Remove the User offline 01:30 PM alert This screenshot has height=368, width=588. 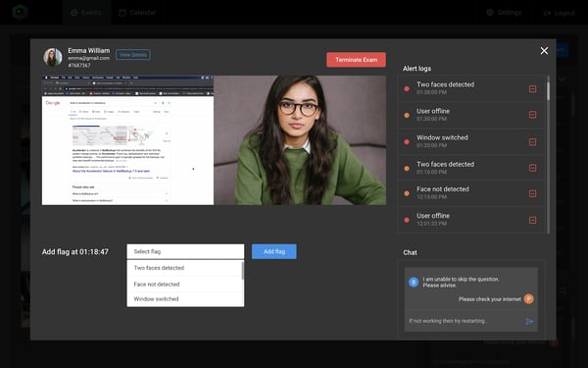tap(532, 115)
